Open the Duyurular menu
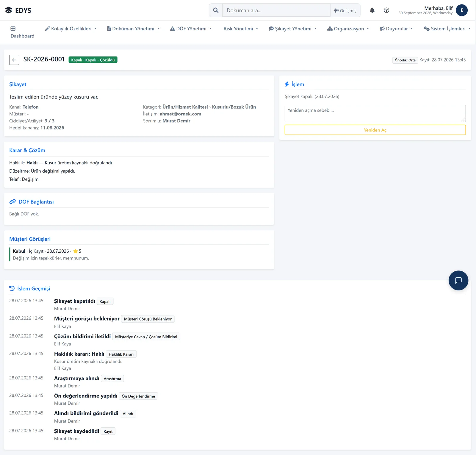Viewport: 476px width, 455px height. point(396,29)
